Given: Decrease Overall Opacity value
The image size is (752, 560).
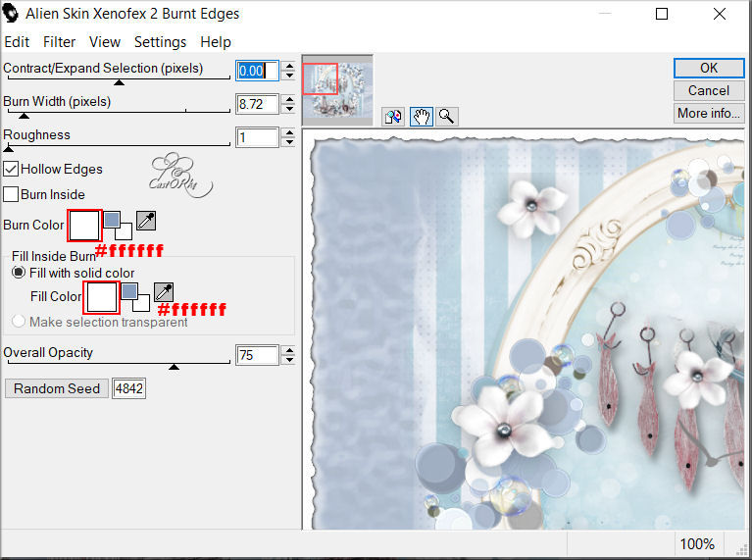Looking at the screenshot, I should [288, 360].
